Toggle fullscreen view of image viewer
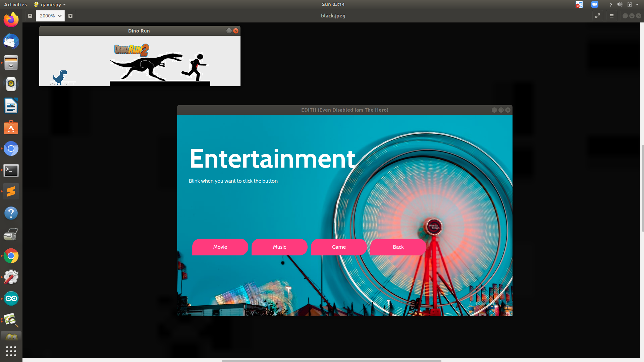 click(598, 16)
